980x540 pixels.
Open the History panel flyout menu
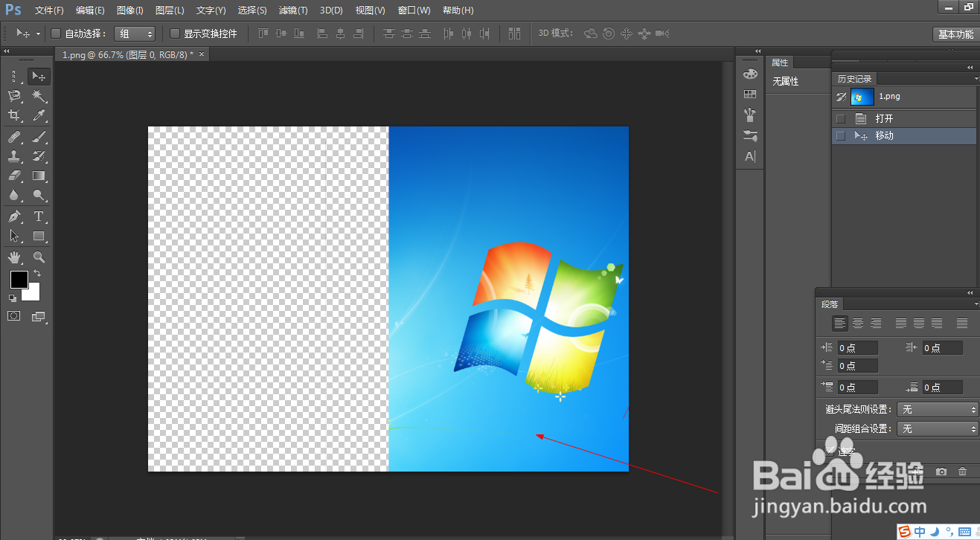(976, 78)
